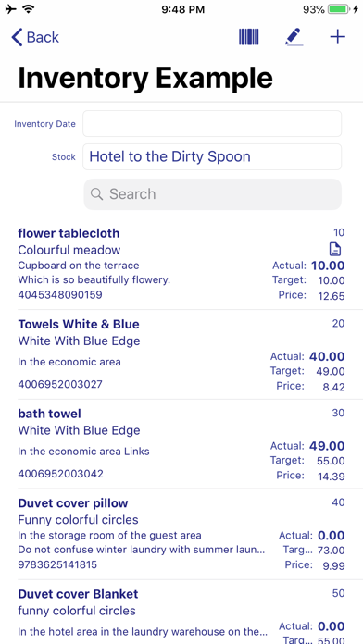363x644 pixels.
Task: Tap the battery icon in status bar
Action: click(x=339, y=9)
